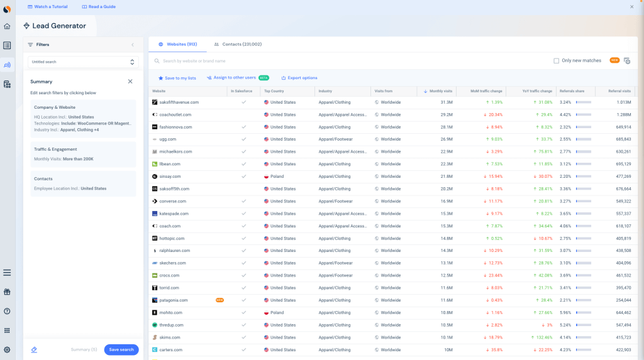Click saksfifthavenue.com favicon

pos(155,102)
